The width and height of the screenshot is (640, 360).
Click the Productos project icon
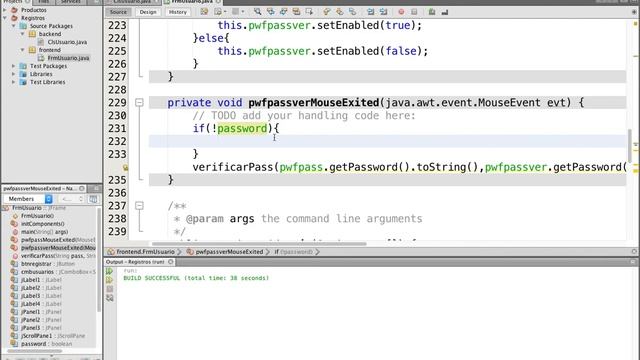15,10
